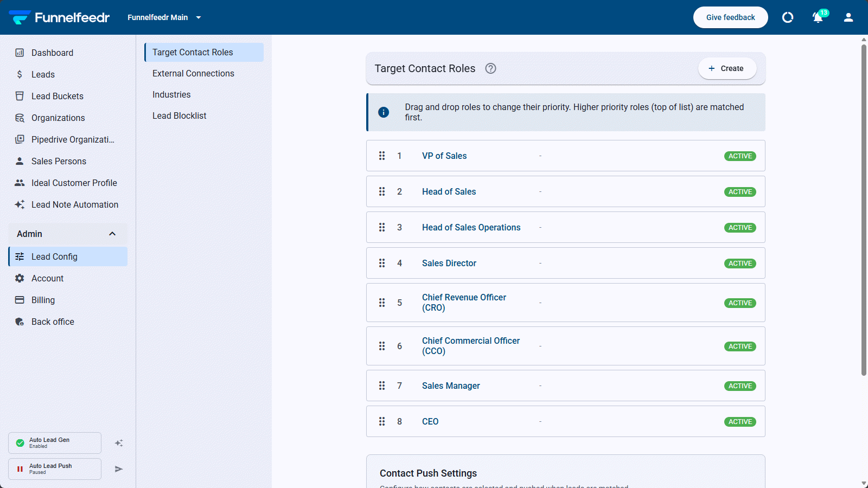Click drag handle of CEO row
Viewport: 868px width, 488px height.
click(382, 421)
